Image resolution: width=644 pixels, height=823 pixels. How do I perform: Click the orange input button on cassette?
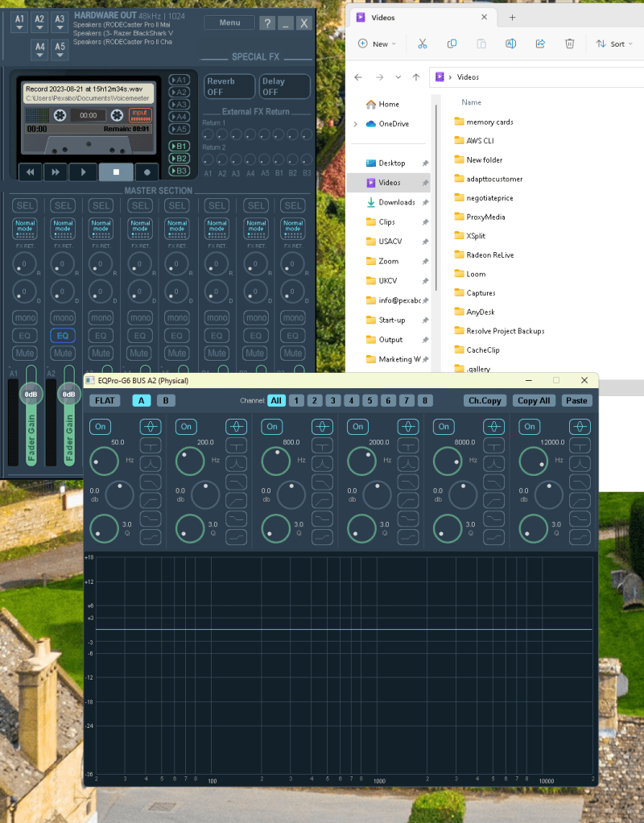pyautogui.click(x=140, y=115)
